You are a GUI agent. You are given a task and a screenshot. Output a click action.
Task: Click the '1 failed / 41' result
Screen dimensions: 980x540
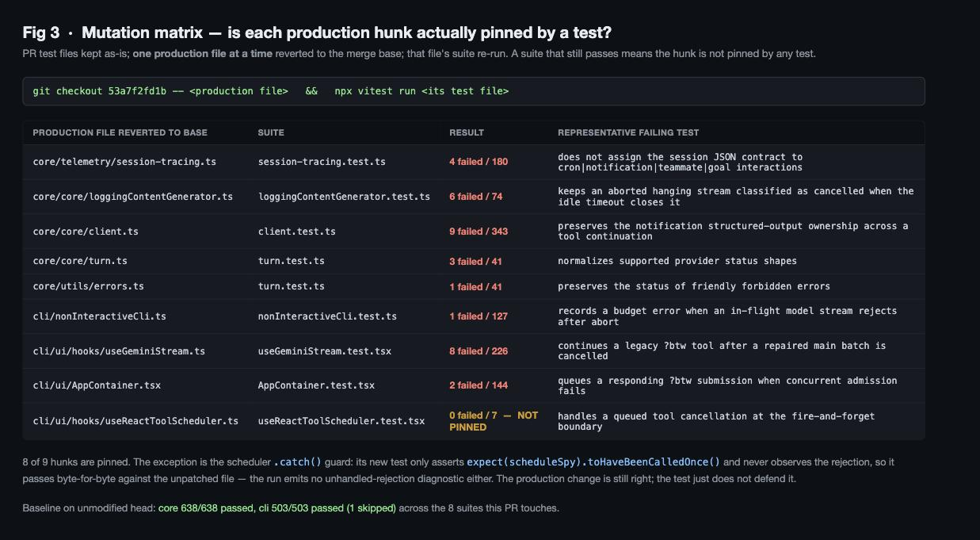click(475, 287)
